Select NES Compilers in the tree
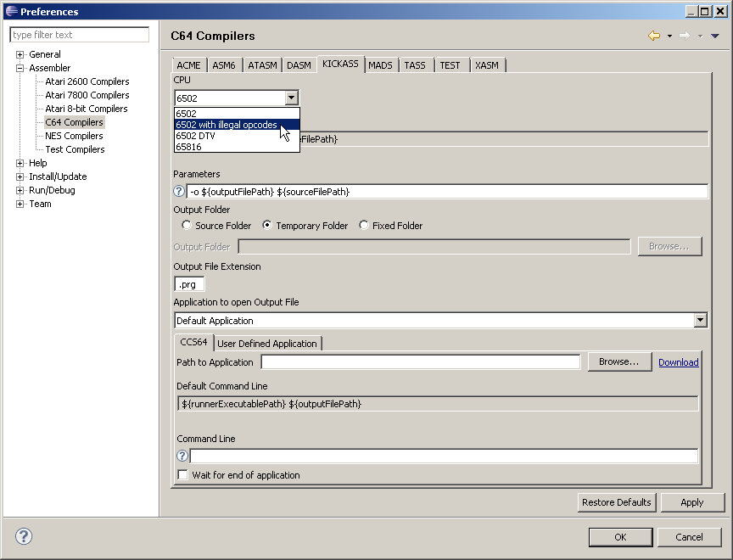733x560 pixels. [74, 136]
